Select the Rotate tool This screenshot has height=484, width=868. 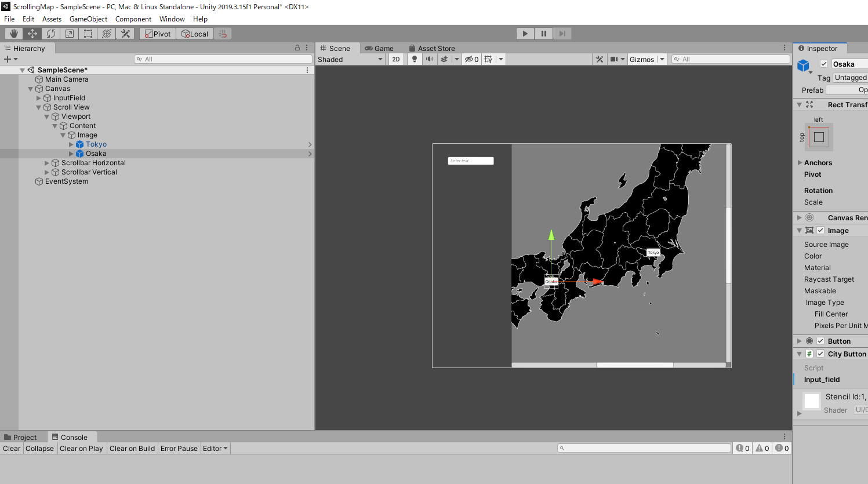pos(51,34)
